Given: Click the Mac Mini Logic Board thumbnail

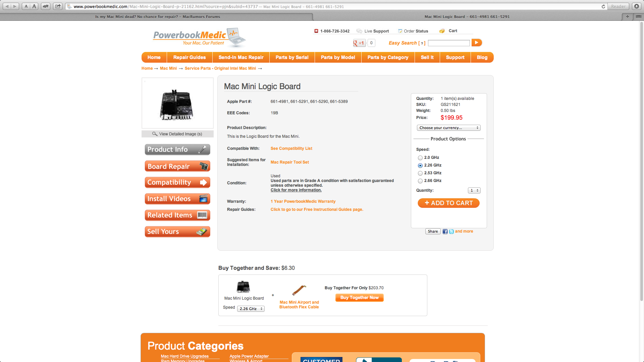Looking at the screenshot, I should [x=177, y=103].
